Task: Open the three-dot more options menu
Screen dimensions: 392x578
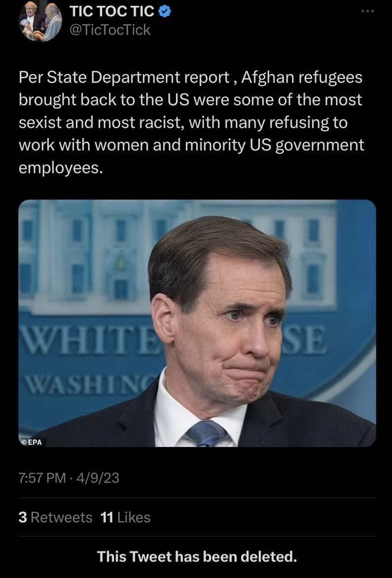Action: point(368,11)
